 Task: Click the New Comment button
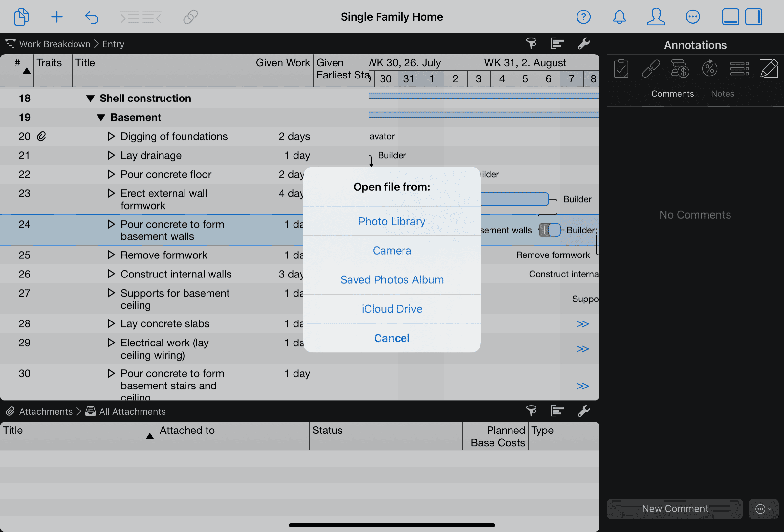(x=675, y=508)
